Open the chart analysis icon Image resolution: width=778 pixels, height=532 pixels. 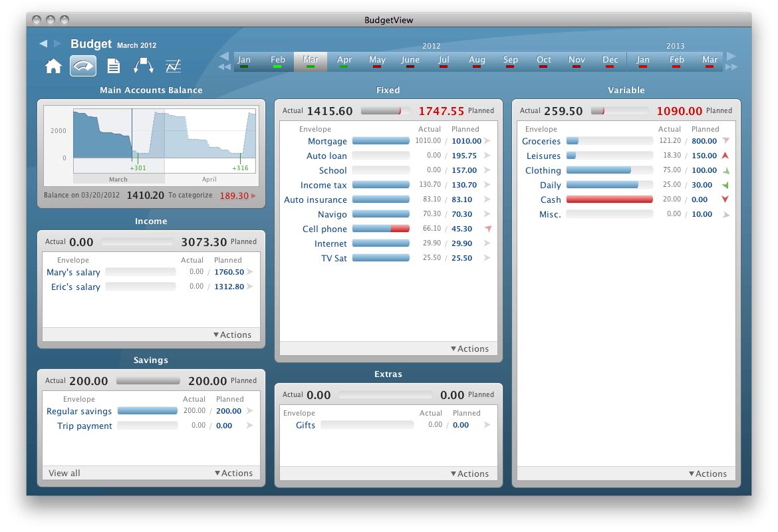173,65
